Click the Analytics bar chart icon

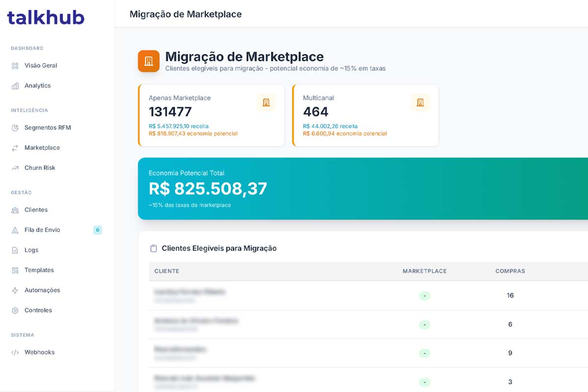[15, 86]
